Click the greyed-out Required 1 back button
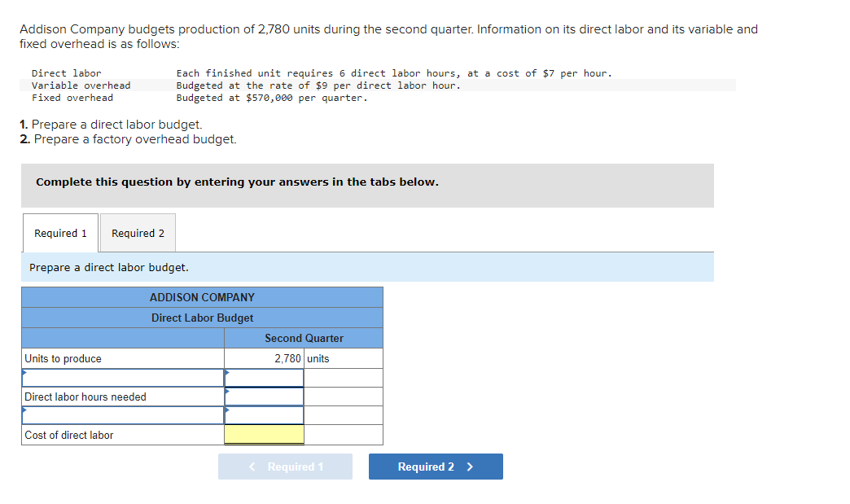This screenshot has width=850, height=504. point(285,467)
